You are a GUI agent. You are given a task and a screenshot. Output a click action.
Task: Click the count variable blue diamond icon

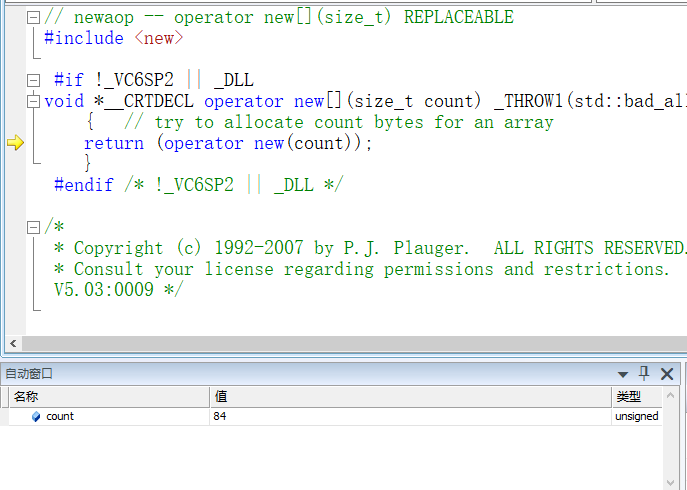click(x=36, y=416)
